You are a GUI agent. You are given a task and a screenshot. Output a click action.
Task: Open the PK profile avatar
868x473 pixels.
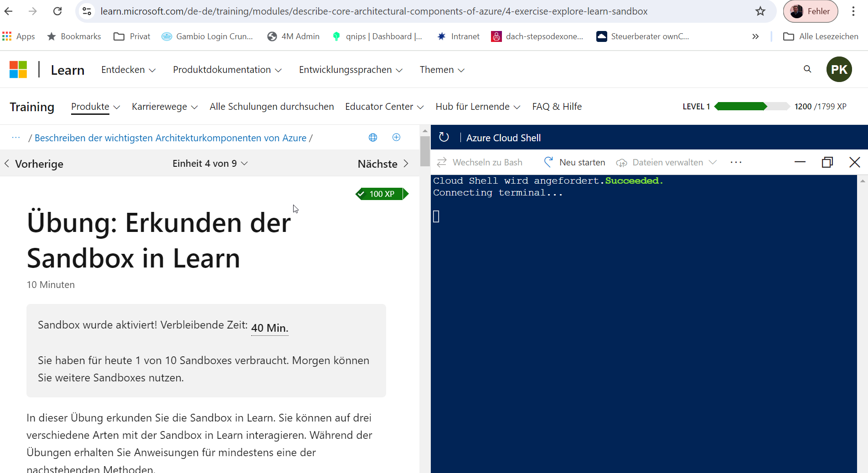(x=839, y=69)
